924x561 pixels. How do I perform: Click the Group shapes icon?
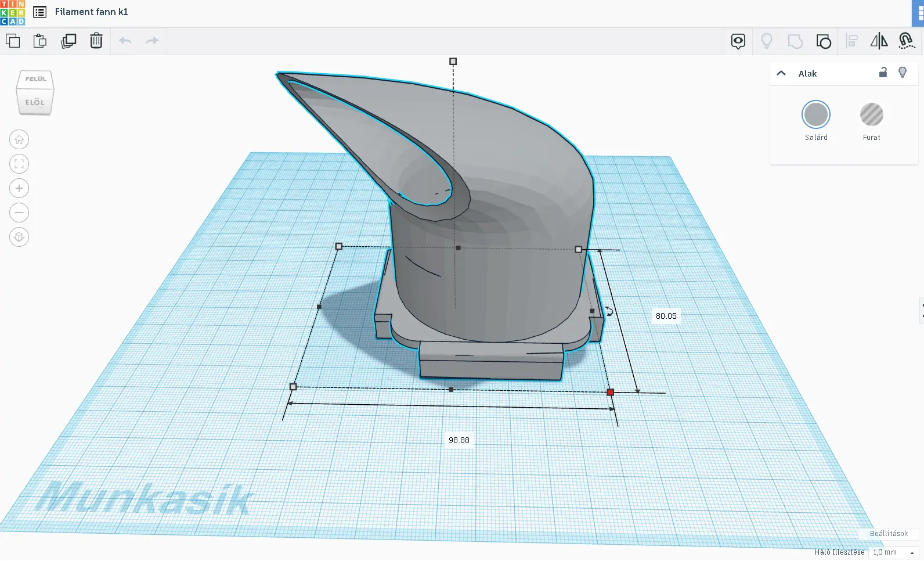coord(795,41)
